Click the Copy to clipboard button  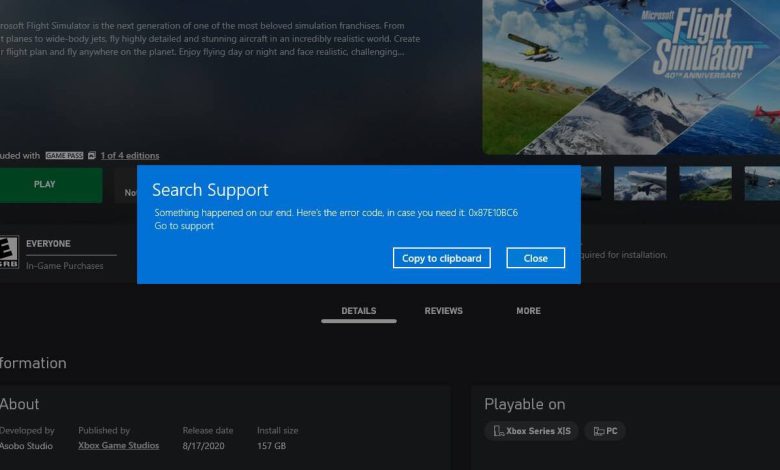441,258
